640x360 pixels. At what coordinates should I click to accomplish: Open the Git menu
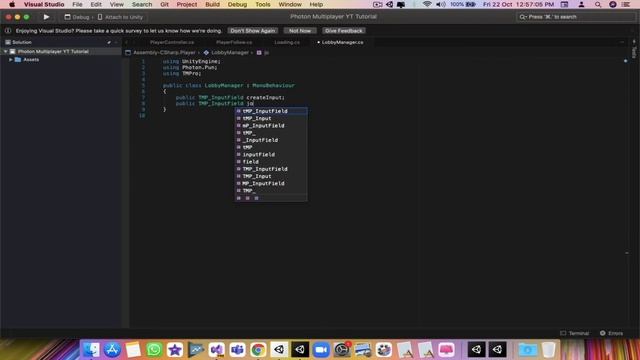click(164, 4)
